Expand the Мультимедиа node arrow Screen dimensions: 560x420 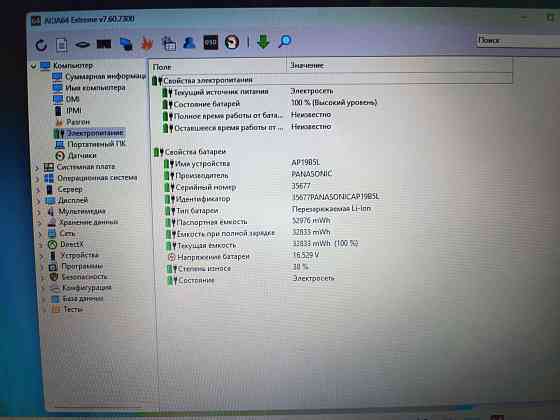click(39, 212)
